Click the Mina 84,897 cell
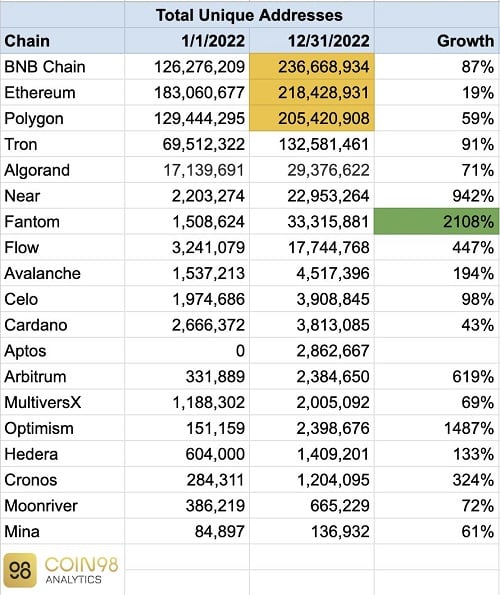The height and width of the screenshot is (595, 500). point(187,531)
